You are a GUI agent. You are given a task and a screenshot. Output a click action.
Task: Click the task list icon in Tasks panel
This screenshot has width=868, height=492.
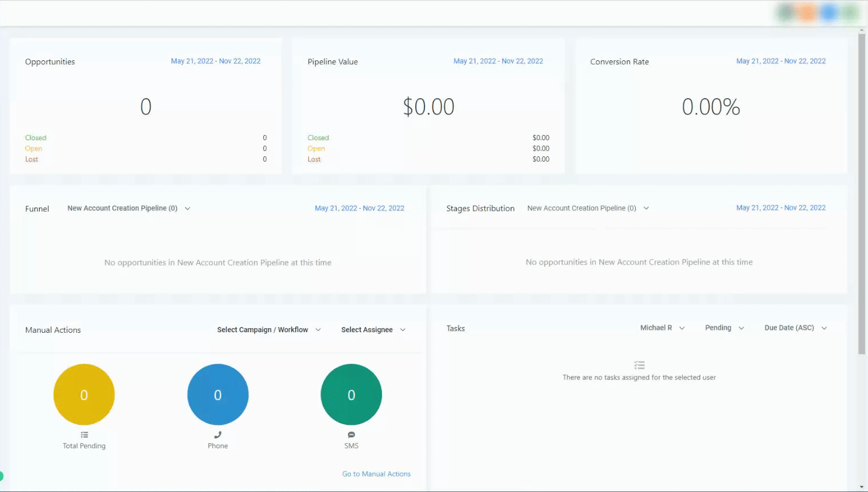[640, 365]
